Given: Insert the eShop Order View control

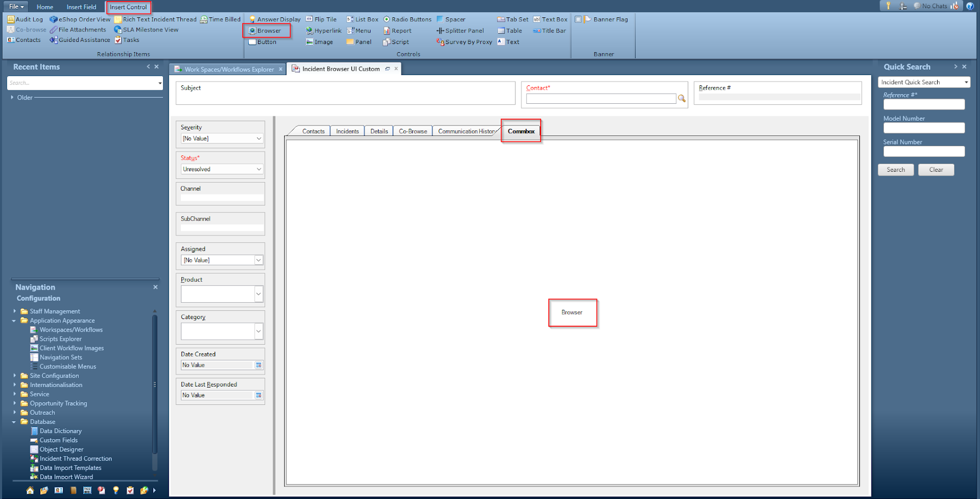Looking at the screenshot, I should (80, 19).
